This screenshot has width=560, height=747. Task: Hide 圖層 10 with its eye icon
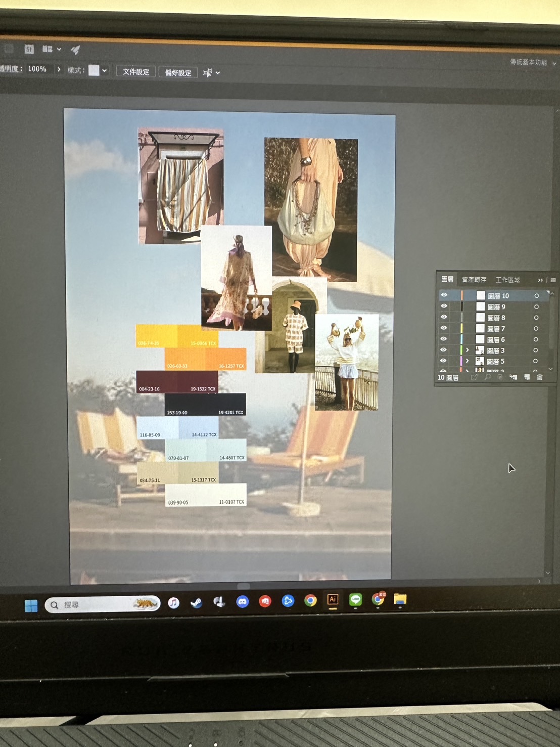(444, 295)
